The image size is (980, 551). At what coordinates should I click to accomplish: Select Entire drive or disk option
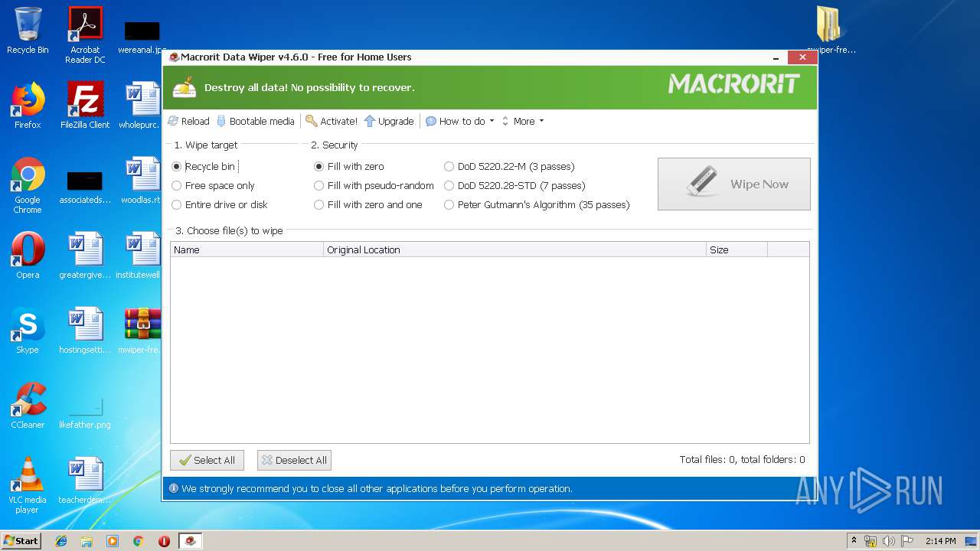[x=220, y=204]
